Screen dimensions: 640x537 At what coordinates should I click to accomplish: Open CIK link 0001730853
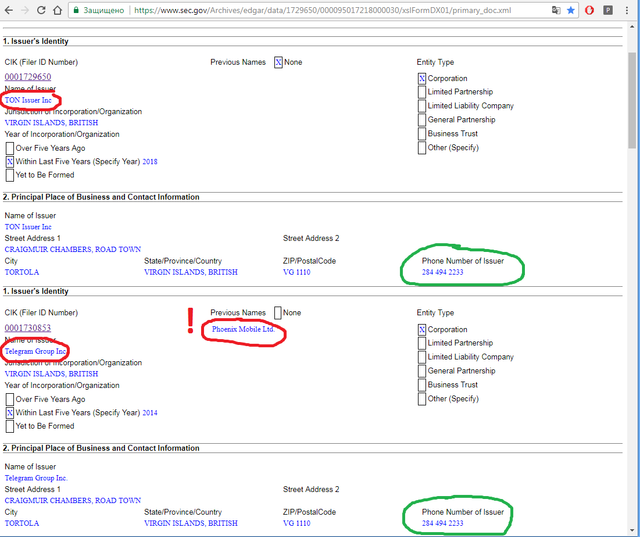28,328
